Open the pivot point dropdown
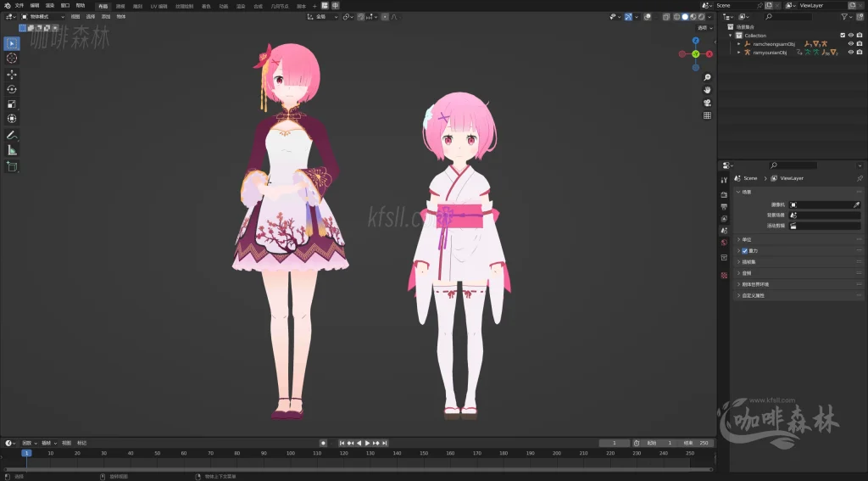The height and width of the screenshot is (481, 868). pyautogui.click(x=348, y=17)
